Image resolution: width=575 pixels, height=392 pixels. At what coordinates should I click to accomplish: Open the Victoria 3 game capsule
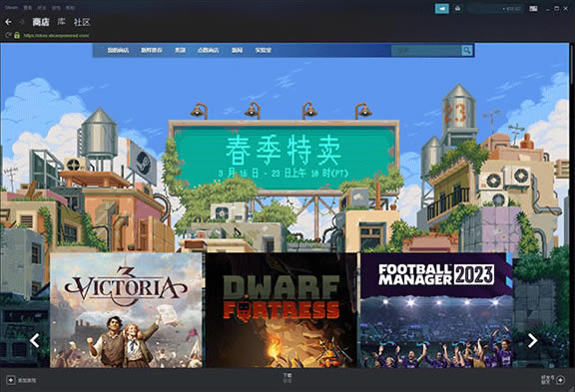pos(126,310)
